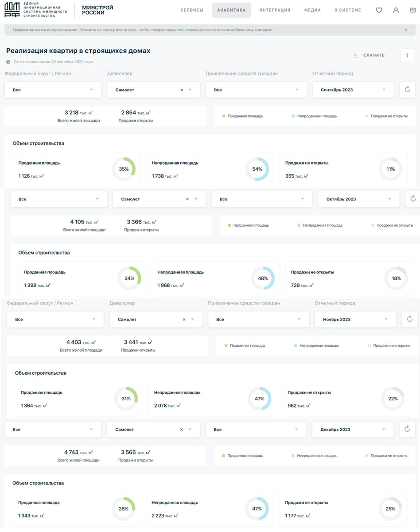Viewport: 420px width, 532px height.
Task: Select the Проданная площадь 1 126 тыс. м² card
Action: 77,169
